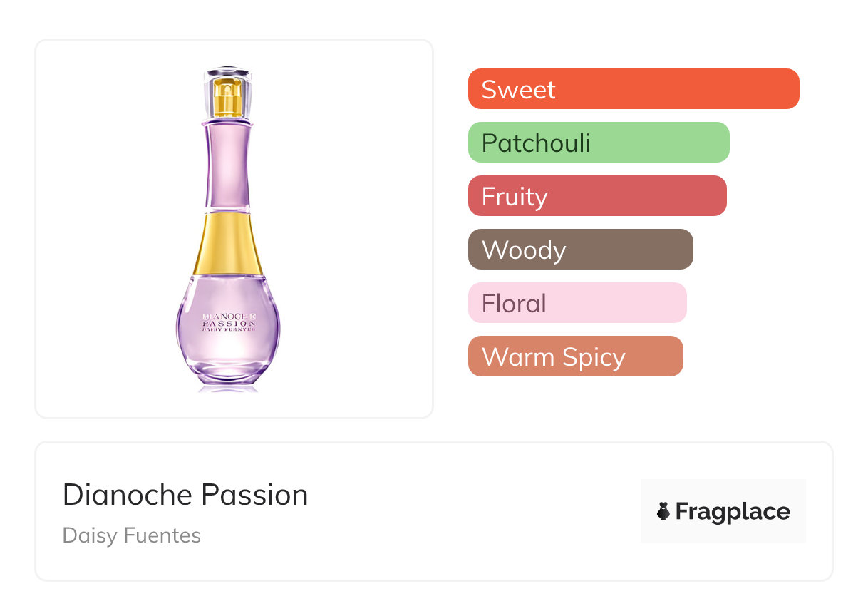Click the Fragplace perfume bottle logo icon
This screenshot has width=868, height=616.
pos(663,512)
